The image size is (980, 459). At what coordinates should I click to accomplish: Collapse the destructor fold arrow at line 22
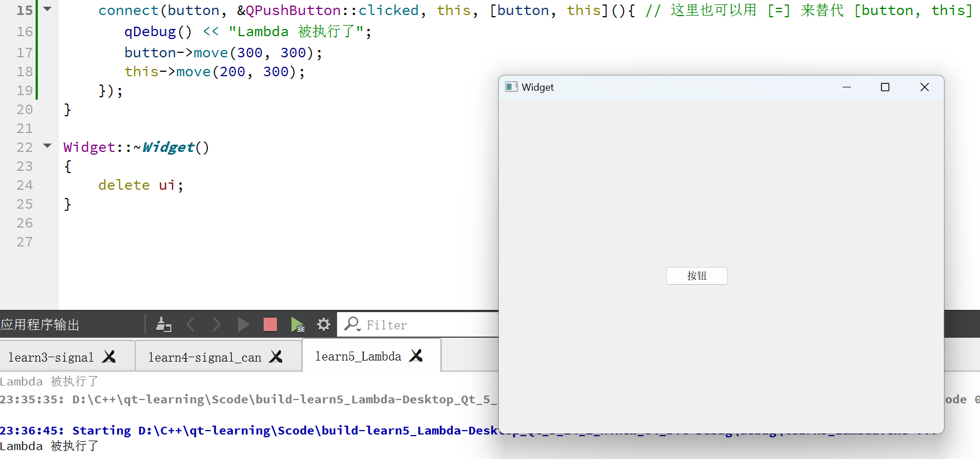[x=47, y=146]
